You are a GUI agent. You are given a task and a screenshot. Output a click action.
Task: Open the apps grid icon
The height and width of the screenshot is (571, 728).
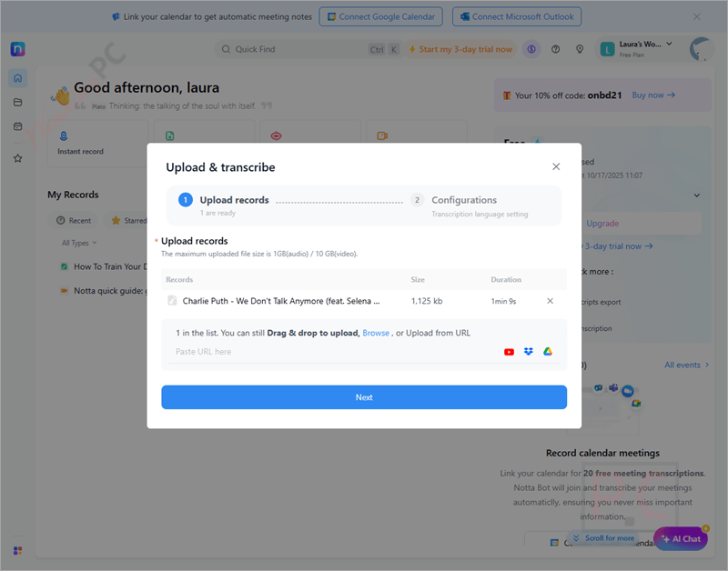point(17,551)
